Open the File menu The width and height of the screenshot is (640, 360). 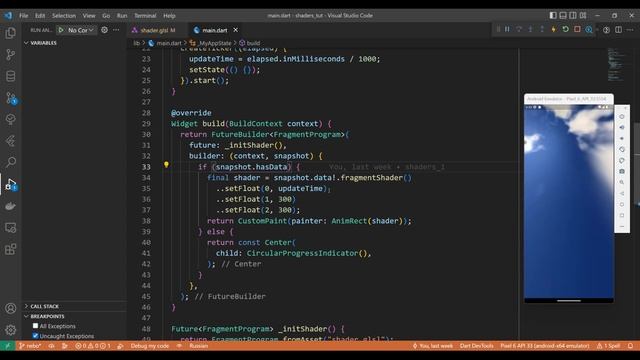point(24,16)
